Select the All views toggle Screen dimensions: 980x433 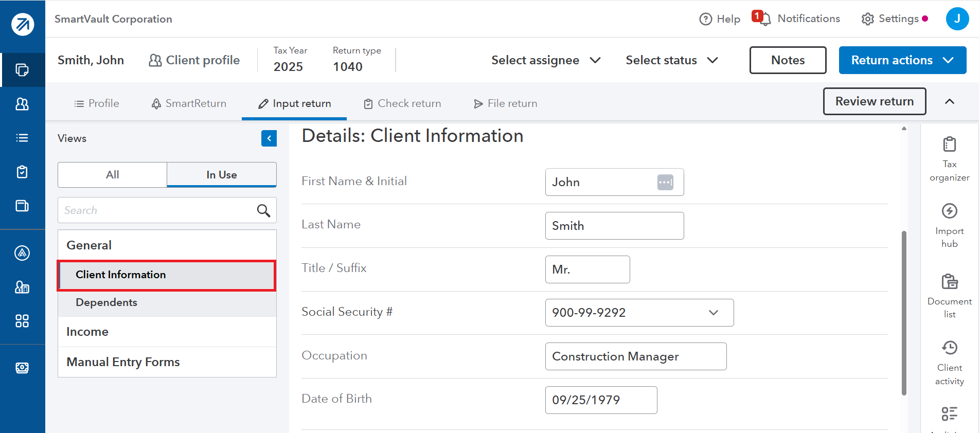(113, 175)
